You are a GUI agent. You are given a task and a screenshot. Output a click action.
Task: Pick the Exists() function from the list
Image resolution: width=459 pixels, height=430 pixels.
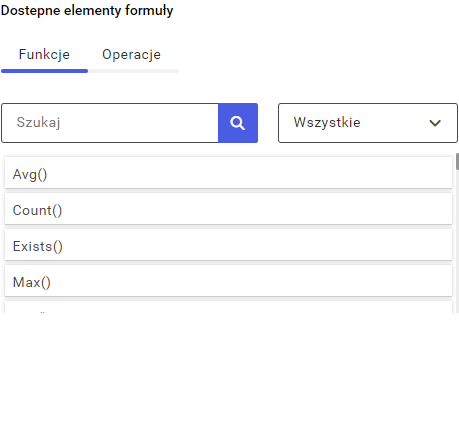click(x=228, y=245)
